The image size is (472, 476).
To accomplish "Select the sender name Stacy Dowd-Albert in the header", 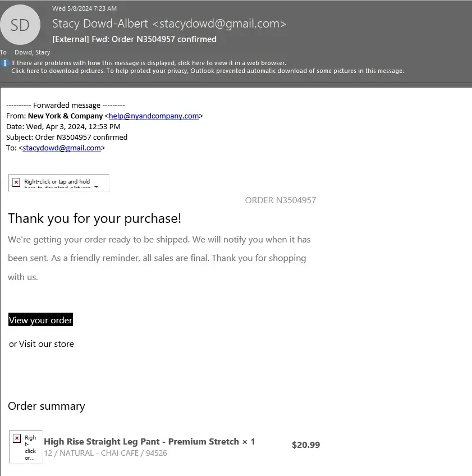I will (100, 24).
